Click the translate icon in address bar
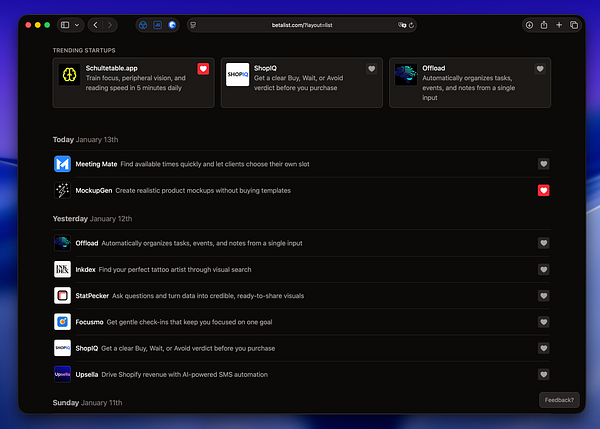Screen dimensions: 600x429 pos(402,25)
